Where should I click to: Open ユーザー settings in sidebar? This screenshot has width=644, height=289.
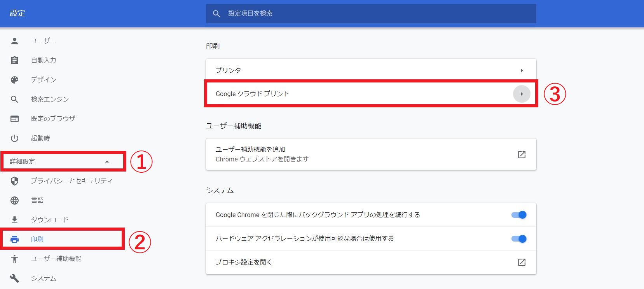click(44, 41)
